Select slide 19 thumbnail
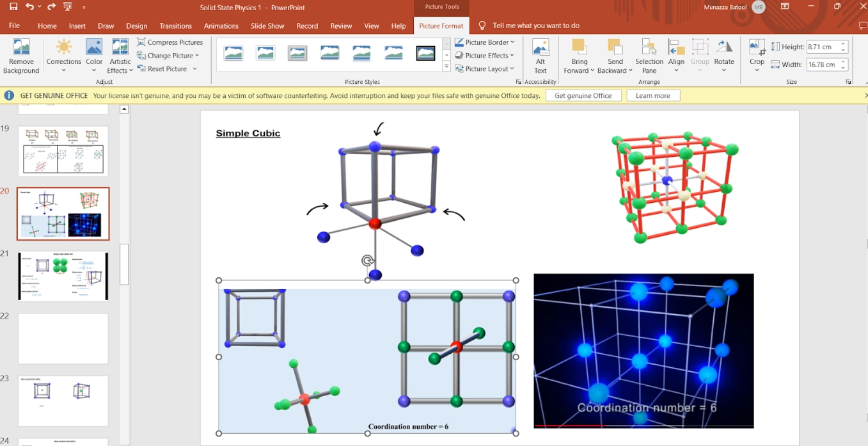 (x=63, y=150)
